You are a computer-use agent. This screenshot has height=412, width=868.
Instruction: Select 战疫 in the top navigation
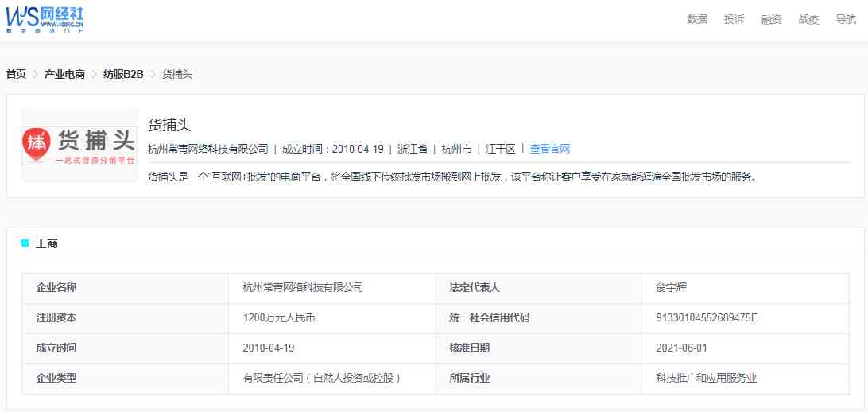(808, 19)
